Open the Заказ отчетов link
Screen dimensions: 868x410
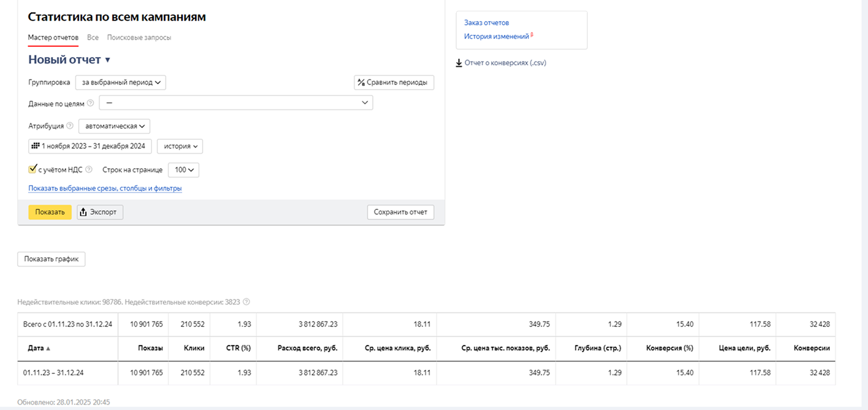tap(486, 23)
